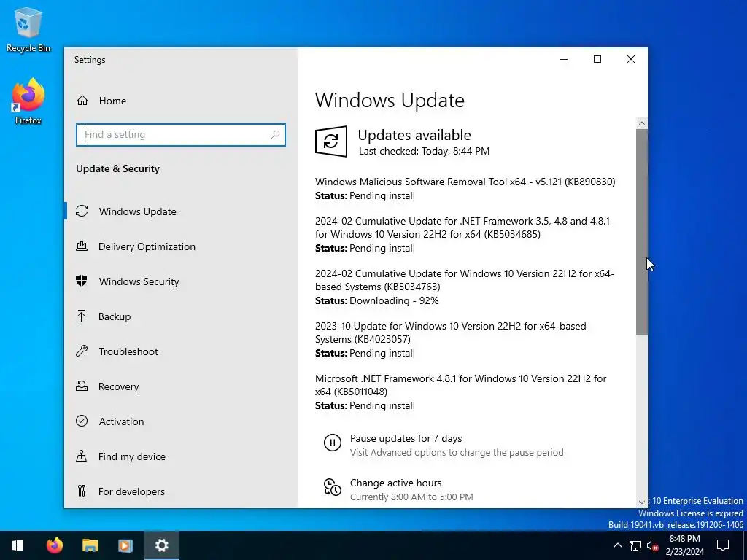Screen dimensions: 747x560
Task: Click the Update & Security heading
Action: tap(117, 168)
